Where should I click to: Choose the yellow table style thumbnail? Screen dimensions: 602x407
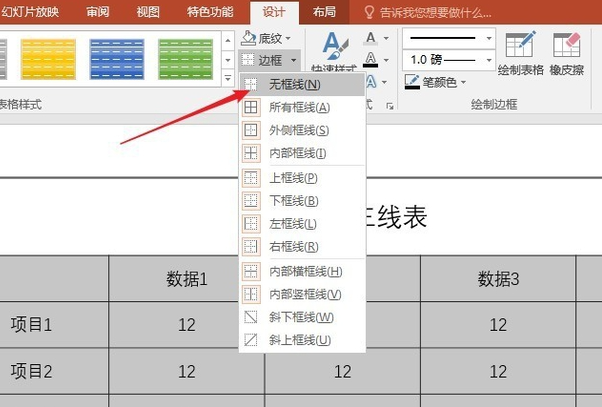point(48,59)
